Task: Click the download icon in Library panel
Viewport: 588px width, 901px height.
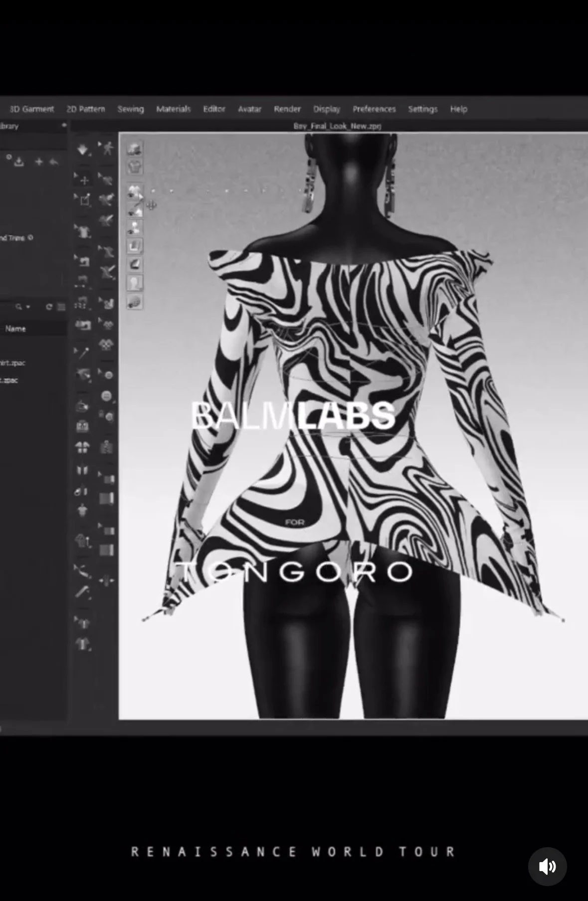Action: click(x=19, y=162)
